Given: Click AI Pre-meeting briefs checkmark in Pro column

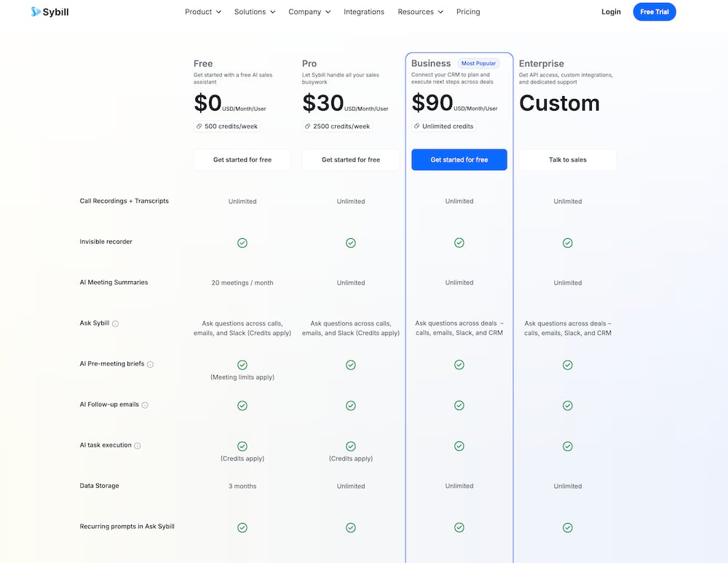Looking at the screenshot, I should click(x=351, y=365).
